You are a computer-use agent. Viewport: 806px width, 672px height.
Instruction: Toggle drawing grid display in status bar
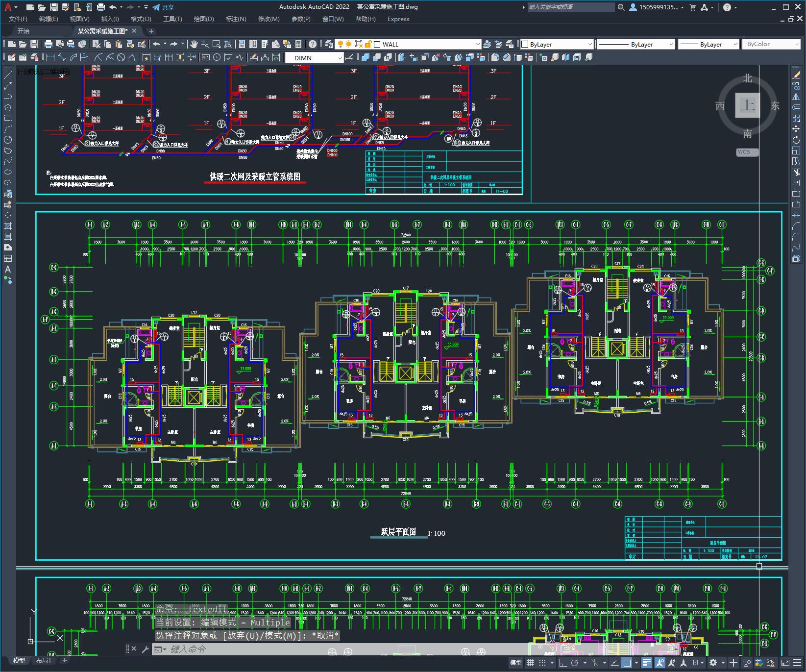530,663
